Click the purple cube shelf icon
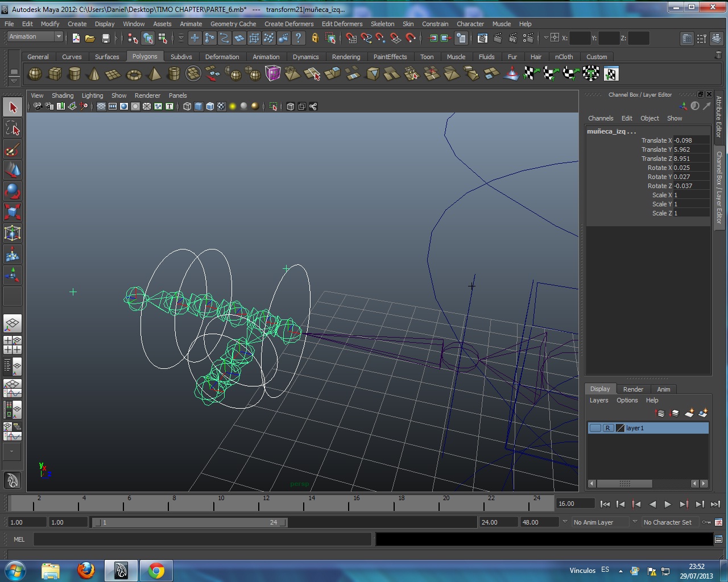728x582 pixels. point(273,74)
